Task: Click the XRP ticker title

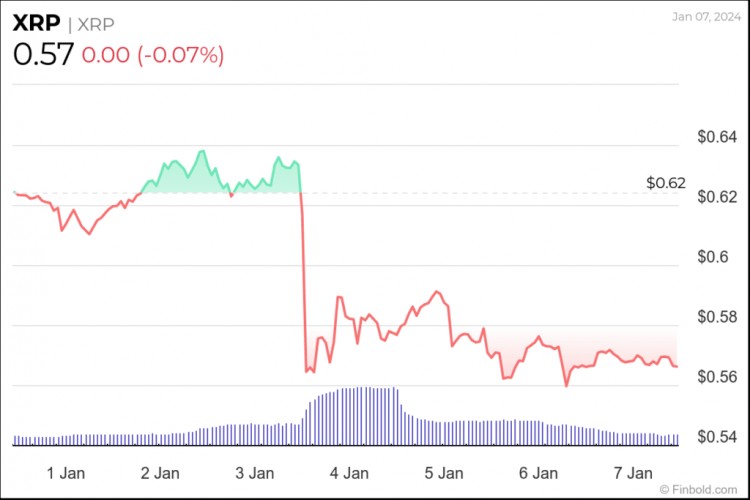Action: click(x=34, y=22)
